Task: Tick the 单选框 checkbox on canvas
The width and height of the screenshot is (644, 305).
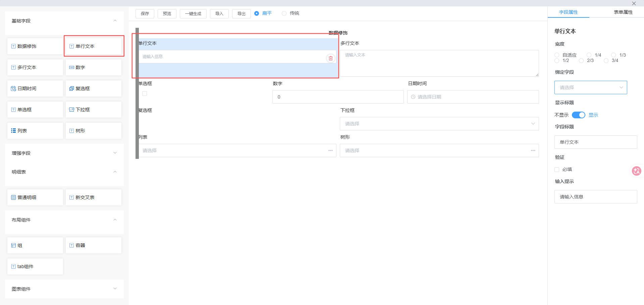Action: coord(145,94)
